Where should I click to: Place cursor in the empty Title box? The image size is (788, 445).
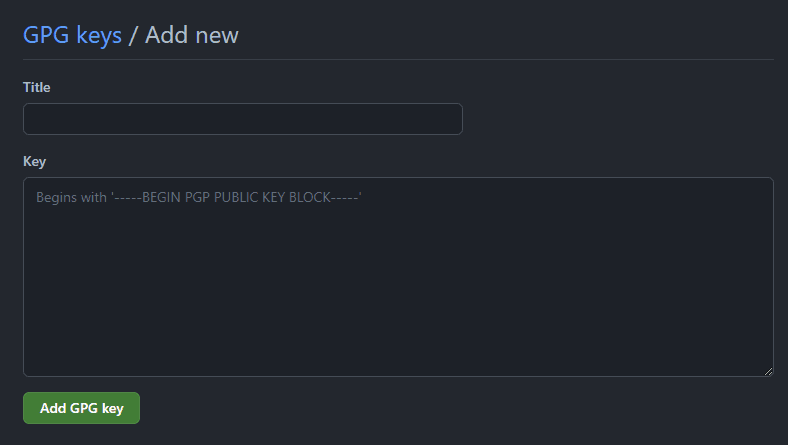tap(242, 119)
